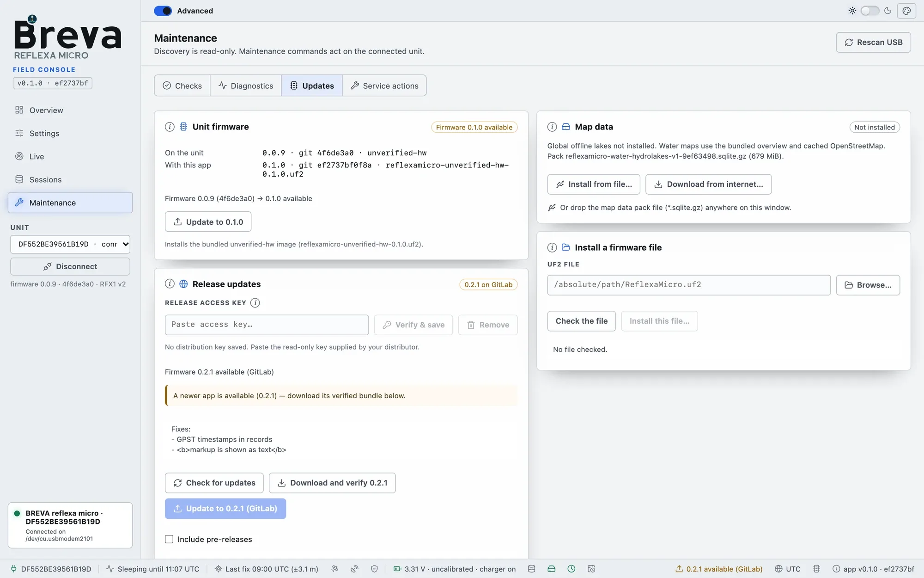Enable Include pre-releases checkbox
The image size is (924, 578).
click(169, 539)
